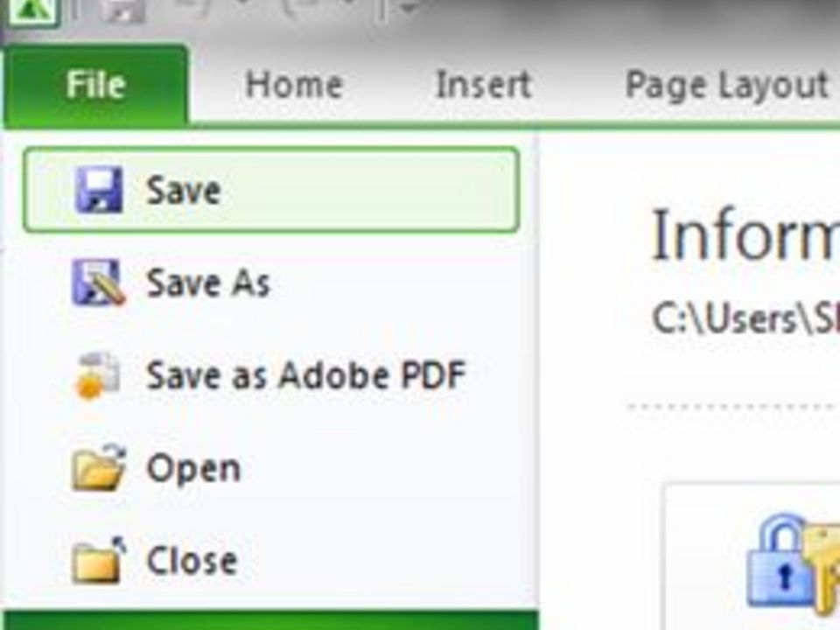This screenshot has width=840, height=630.
Task: Switch to the Insert tab
Action: click(482, 84)
